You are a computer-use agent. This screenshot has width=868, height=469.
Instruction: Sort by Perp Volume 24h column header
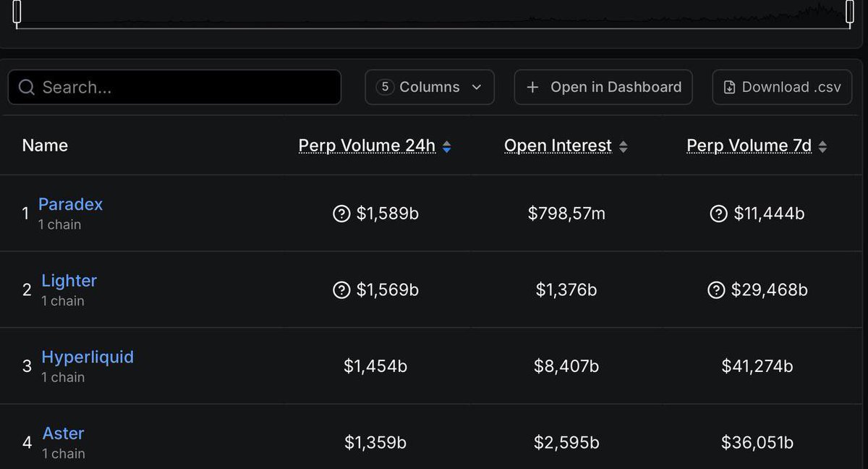point(367,145)
